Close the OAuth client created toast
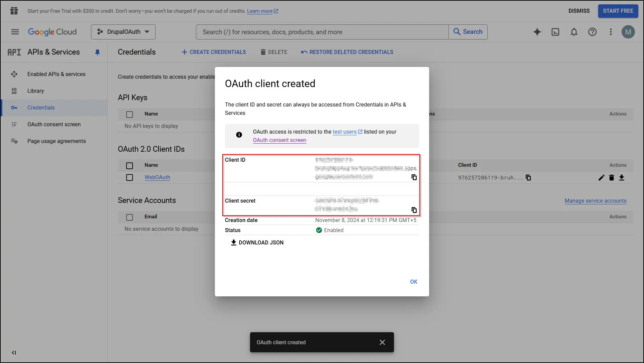 pos(382,342)
